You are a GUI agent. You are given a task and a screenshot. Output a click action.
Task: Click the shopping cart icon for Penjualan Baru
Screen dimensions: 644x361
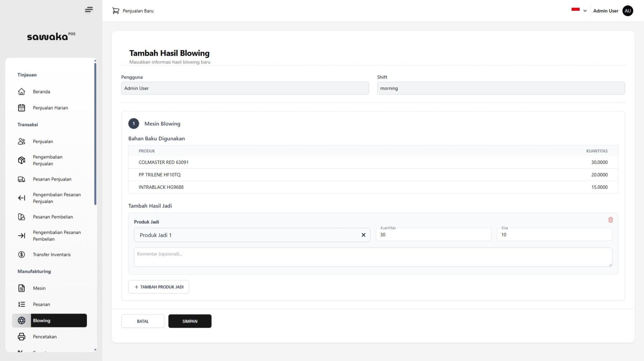pos(116,11)
